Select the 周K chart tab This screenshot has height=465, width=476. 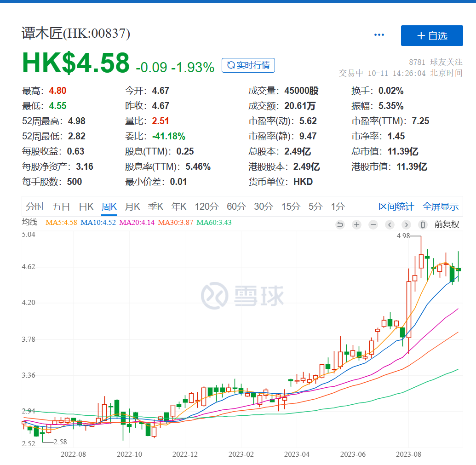point(109,207)
